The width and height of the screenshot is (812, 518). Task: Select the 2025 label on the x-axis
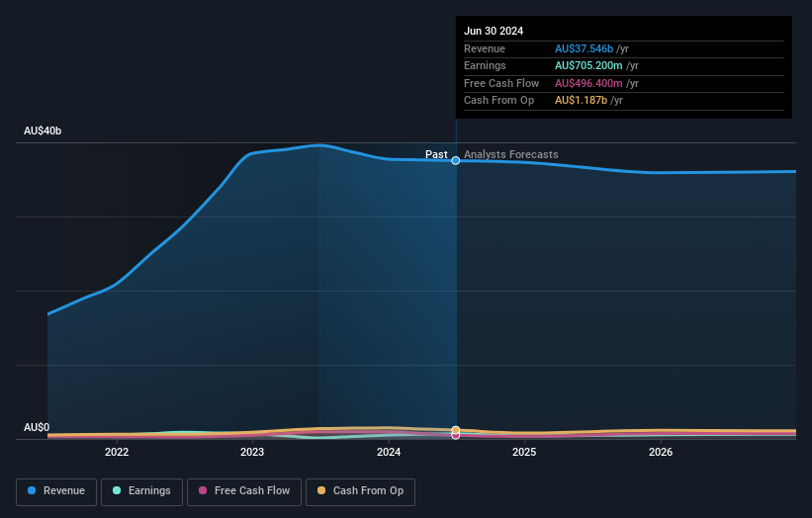[x=524, y=452]
